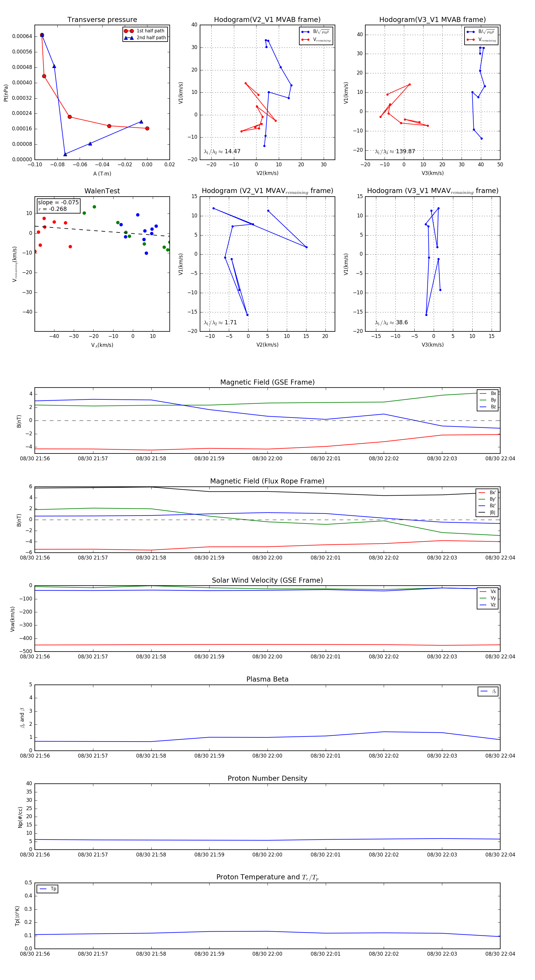The height and width of the screenshot is (980, 535).
Task: Select the "Bx'" legend entry
Action: click(x=487, y=492)
